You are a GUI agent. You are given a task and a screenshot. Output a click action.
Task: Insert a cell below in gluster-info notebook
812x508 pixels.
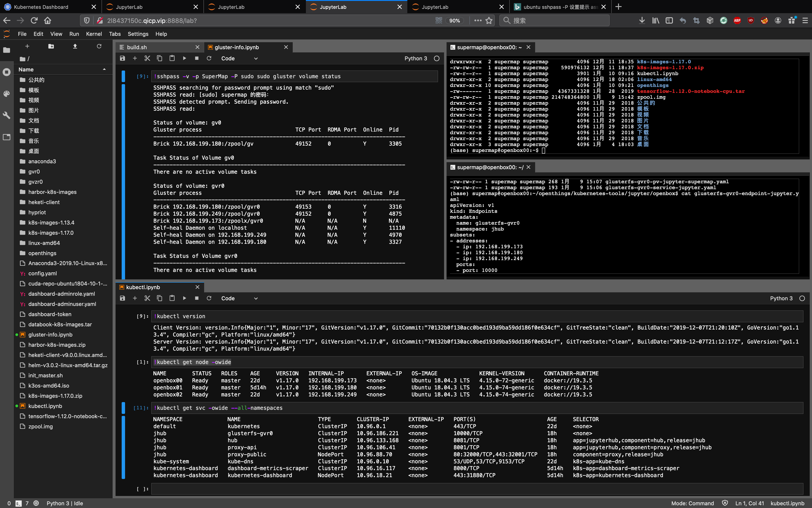[x=135, y=59]
